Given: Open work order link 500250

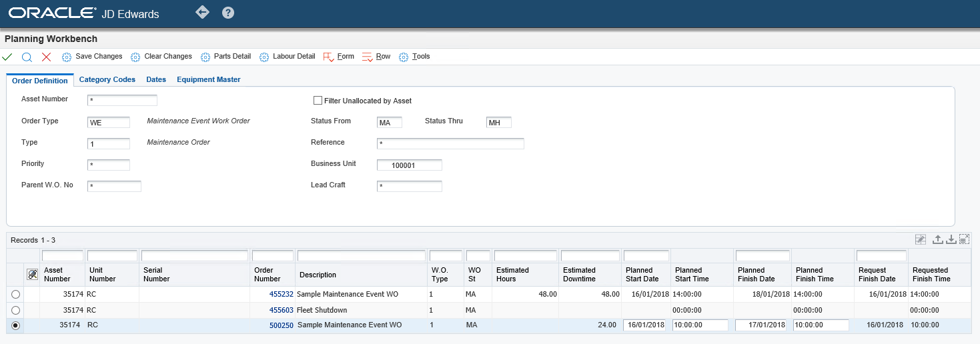Looking at the screenshot, I should (x=281, y=325).
